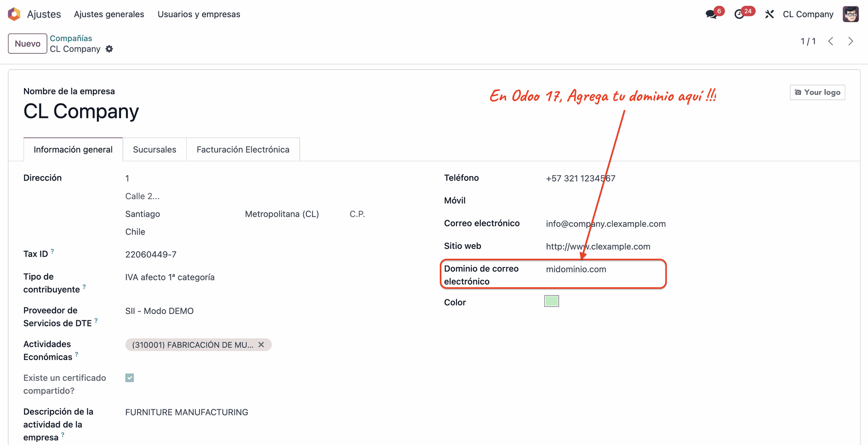
Task: Open the user avatar profile menu
Action: click(x=851, y=14)
